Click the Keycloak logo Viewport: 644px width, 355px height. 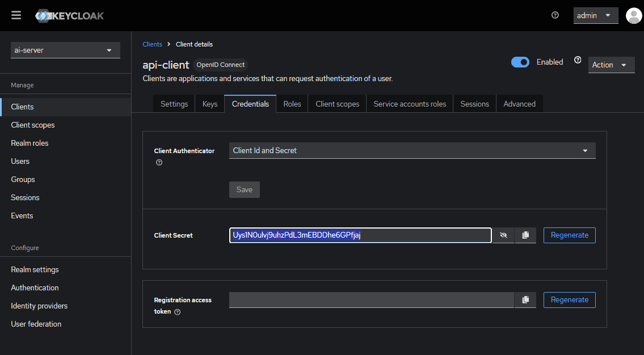click(x=69, y=16)
